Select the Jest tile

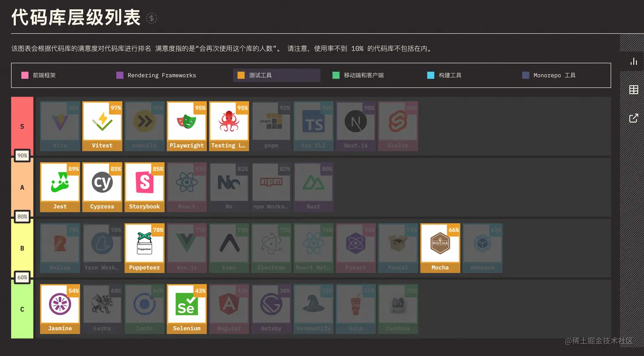pos(60,187)
